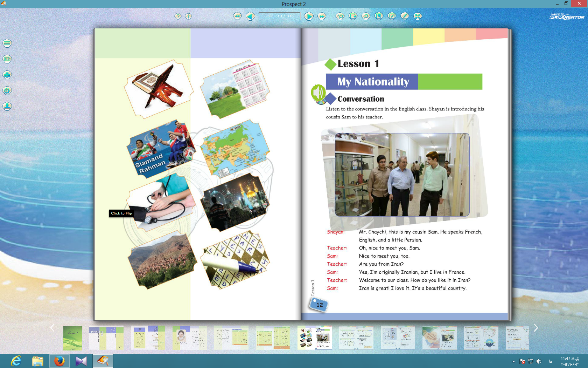The height and width of the screenshot is (368, 588).
Task: Click the zoom-in magnifier with plus
Action: (340, 16)
